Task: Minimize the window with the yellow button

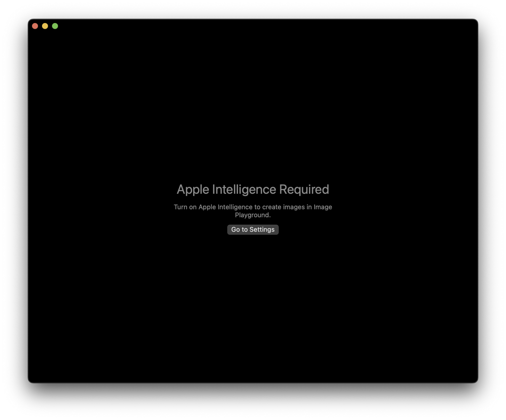Action: point(45,26)
